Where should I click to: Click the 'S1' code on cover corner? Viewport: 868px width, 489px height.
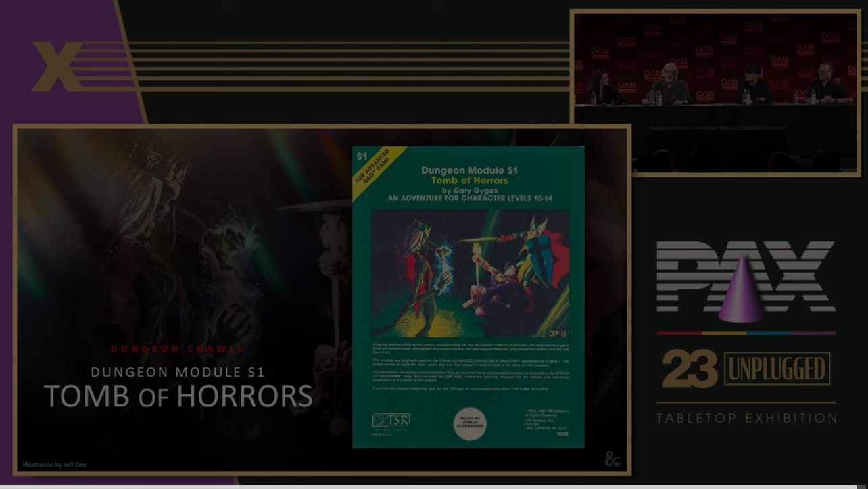(362, 156)
